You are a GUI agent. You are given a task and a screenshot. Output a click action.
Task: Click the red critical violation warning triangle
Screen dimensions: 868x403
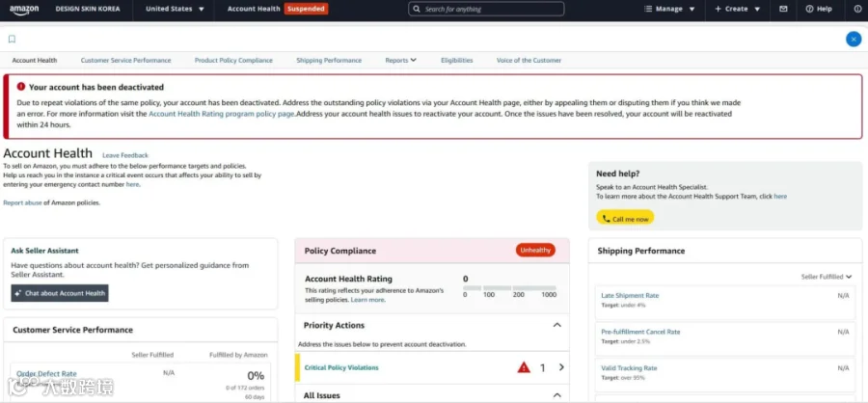524,367
